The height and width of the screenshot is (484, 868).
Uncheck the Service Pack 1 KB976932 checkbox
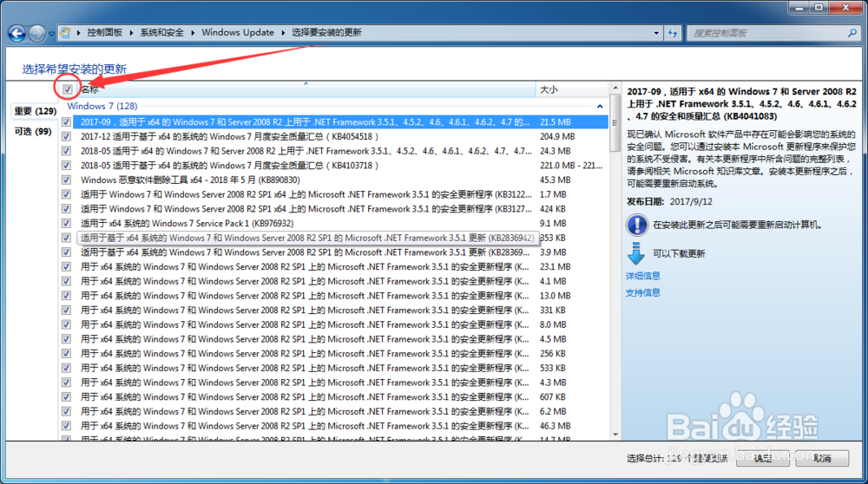click(67, 223)
